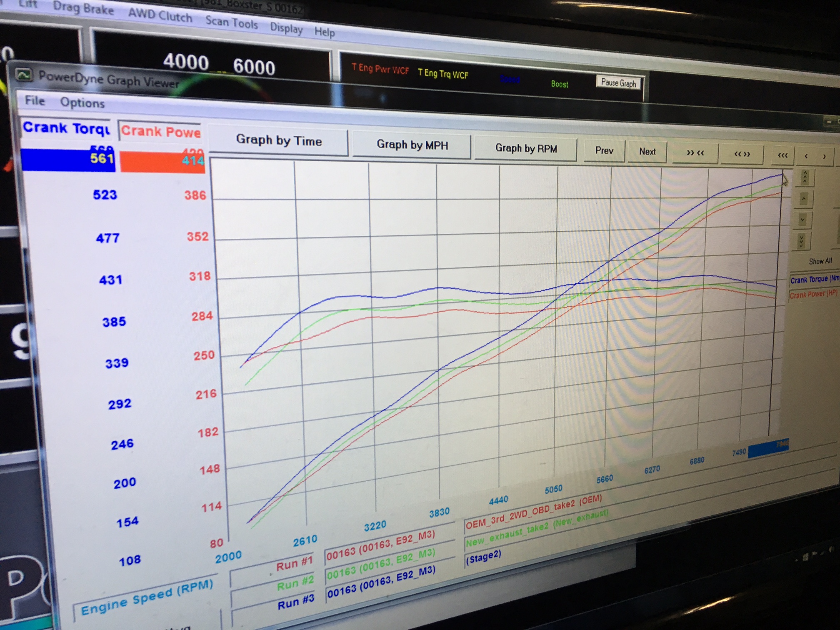The width and height of the screenshot is (840, 630).
Task: Click the 'New_exhaust_take2 (New_exhaust)' run description
Action: (x=537, y=527)
